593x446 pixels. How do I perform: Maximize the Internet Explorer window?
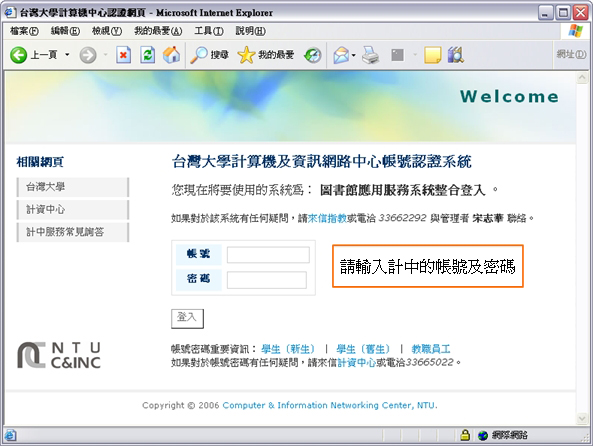[563, 13]
